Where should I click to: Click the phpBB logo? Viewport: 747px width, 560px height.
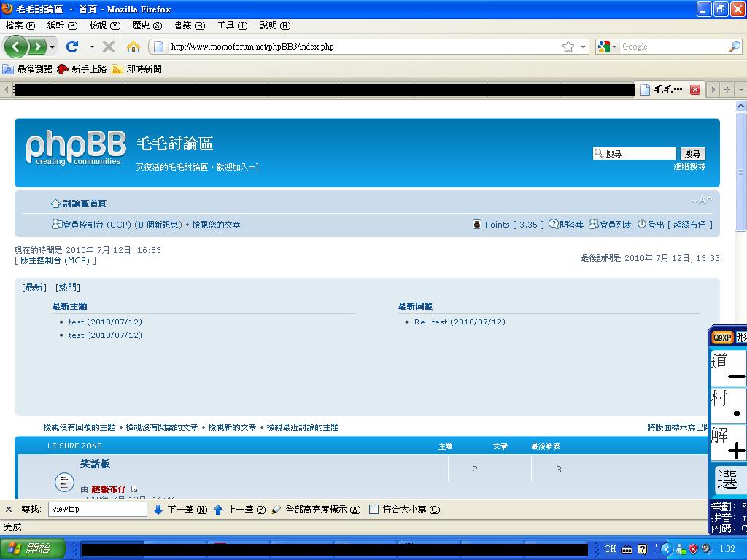point(76,147)
